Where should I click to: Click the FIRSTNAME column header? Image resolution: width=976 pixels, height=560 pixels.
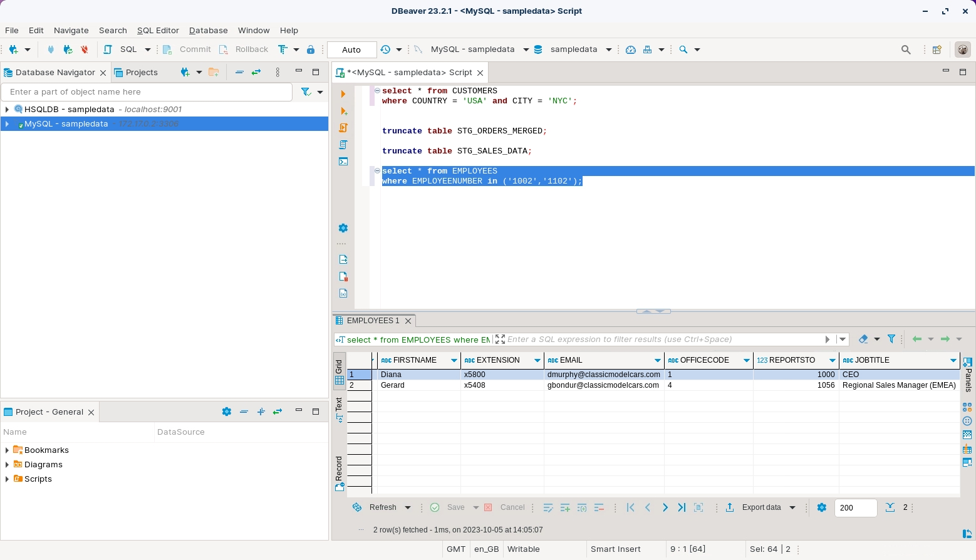(414, 360)
